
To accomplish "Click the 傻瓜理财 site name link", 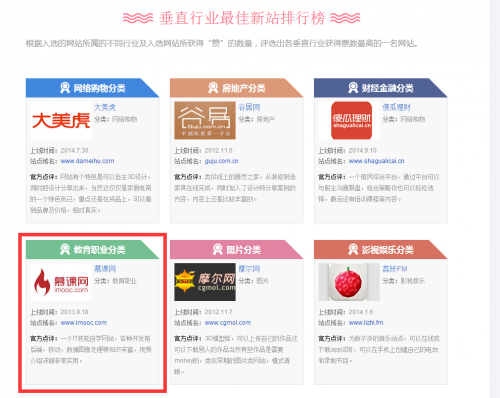I will coord(397,107).
